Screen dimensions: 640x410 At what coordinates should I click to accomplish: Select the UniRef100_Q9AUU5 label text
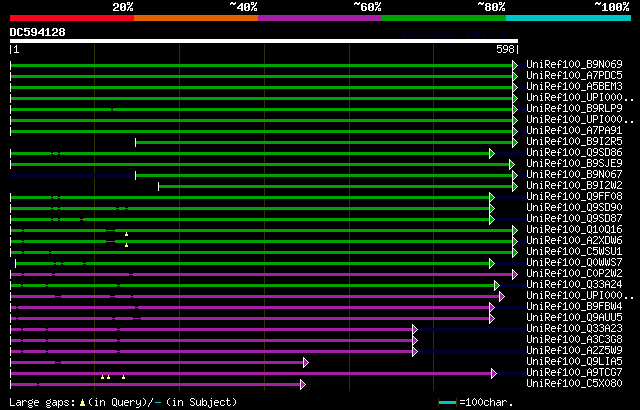click(x=574, y=318)
